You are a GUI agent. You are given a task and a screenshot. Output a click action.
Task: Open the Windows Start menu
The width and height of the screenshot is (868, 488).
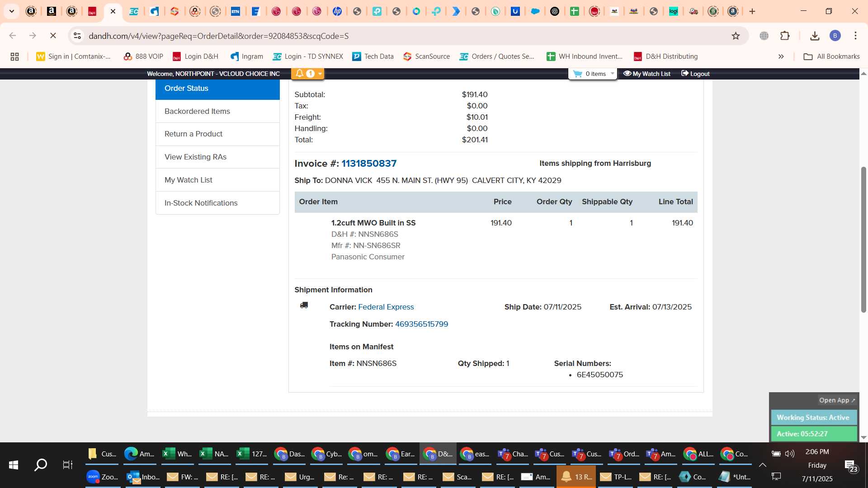pyautogui.click(x=14, y=465)
